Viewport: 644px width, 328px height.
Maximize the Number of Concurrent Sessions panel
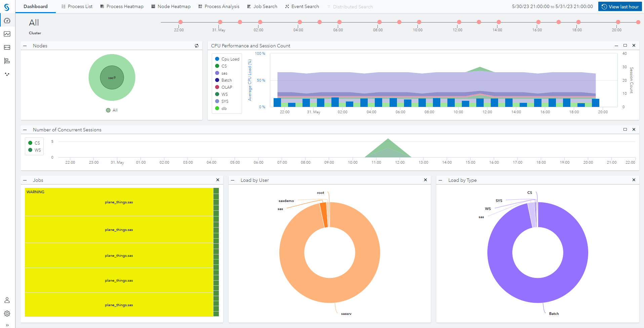[625, 129]
